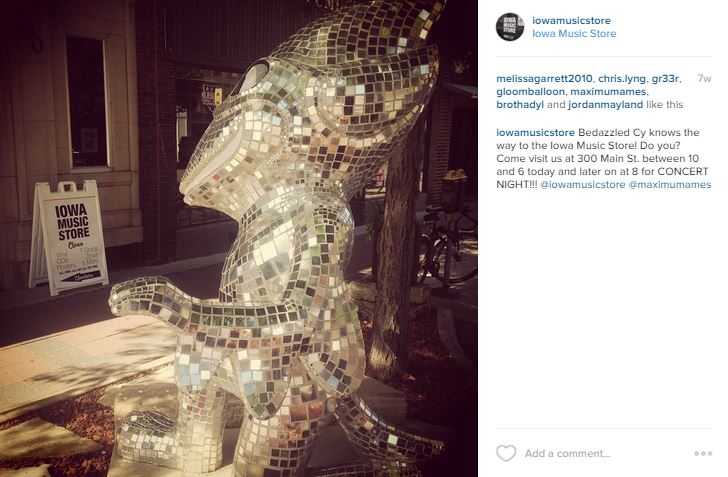Open the @iowamusicstore mention in caption
728x477 pixels.
click(x=583, y=184)
